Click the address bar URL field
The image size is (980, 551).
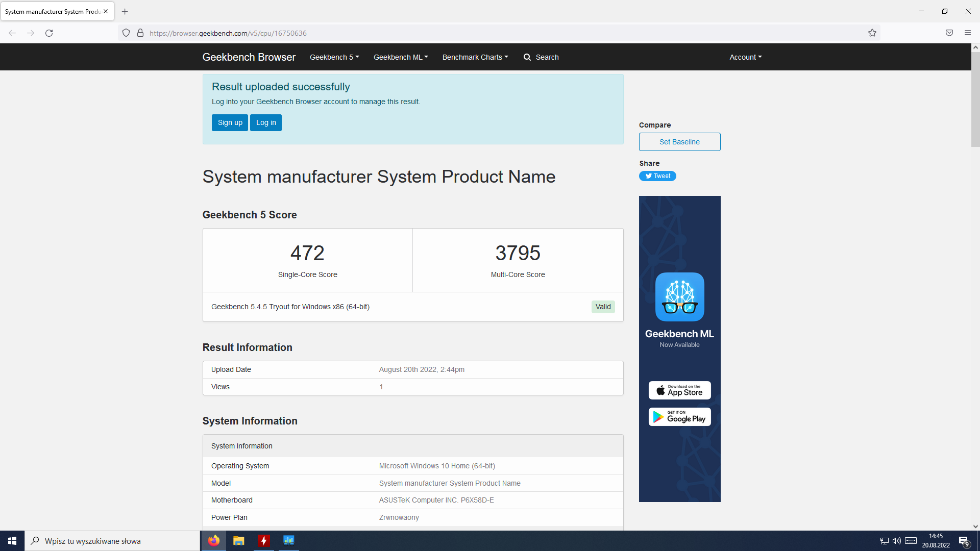500,33
